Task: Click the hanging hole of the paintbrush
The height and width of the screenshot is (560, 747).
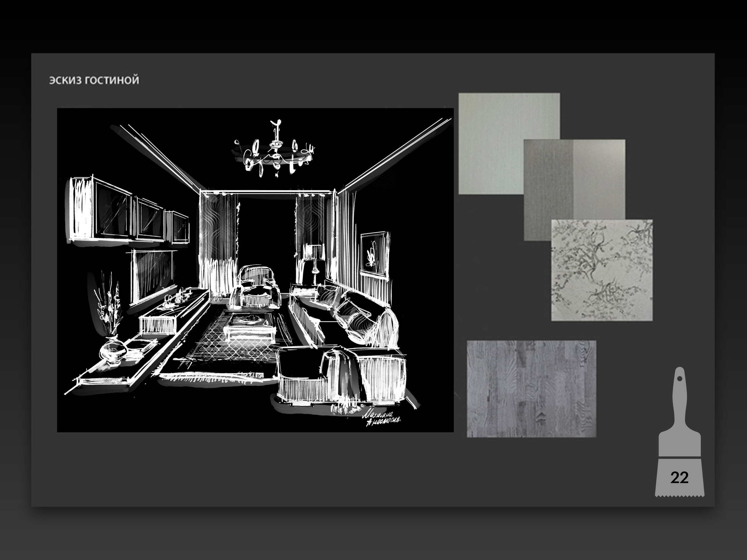Action: click(x=680, y=379)
